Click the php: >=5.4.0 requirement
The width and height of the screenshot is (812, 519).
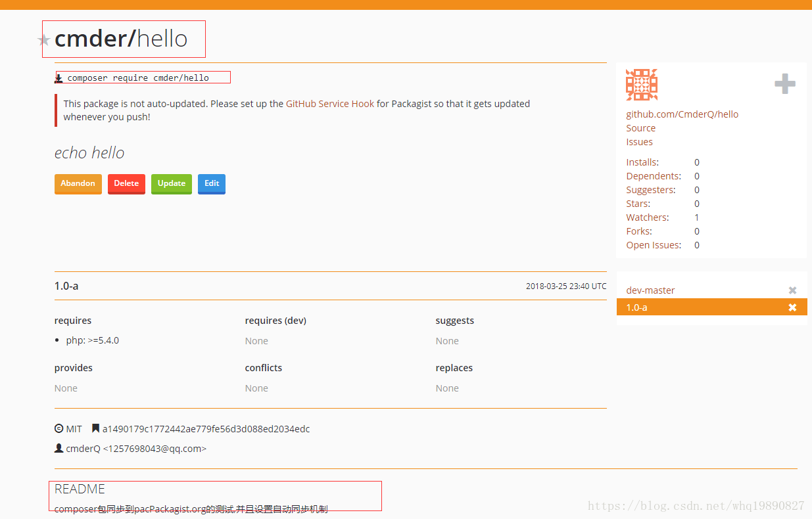pyautogui.click(x=93, y=340)
